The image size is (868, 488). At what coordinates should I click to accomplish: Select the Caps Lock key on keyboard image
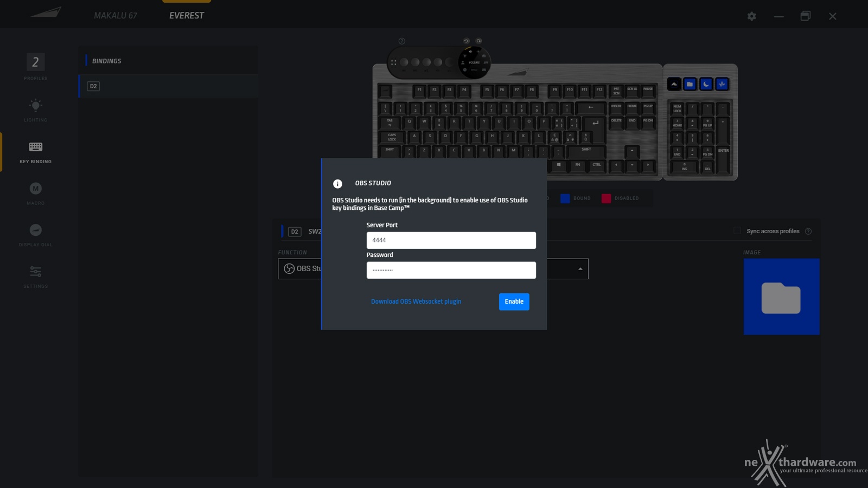click(x=392, y=137)
